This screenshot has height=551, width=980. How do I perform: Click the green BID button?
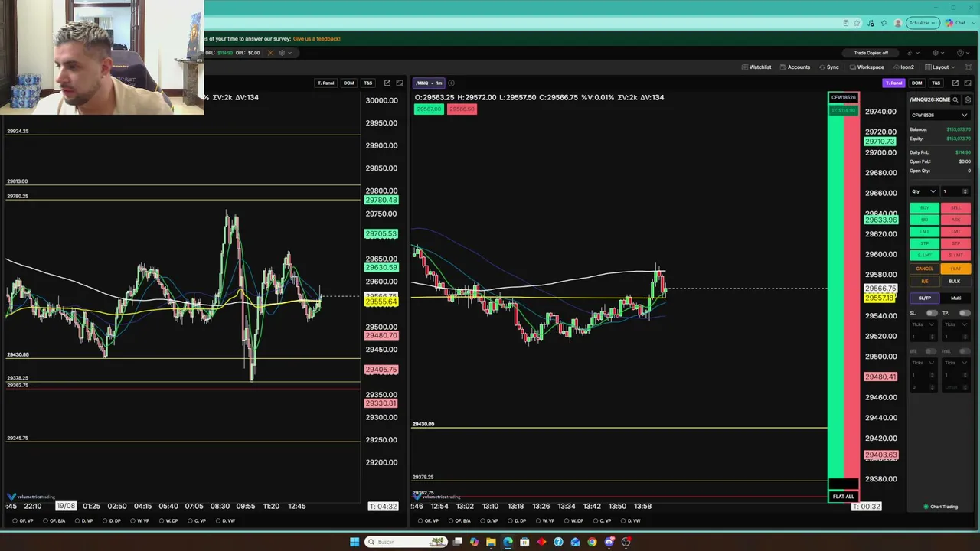(924, 220)
